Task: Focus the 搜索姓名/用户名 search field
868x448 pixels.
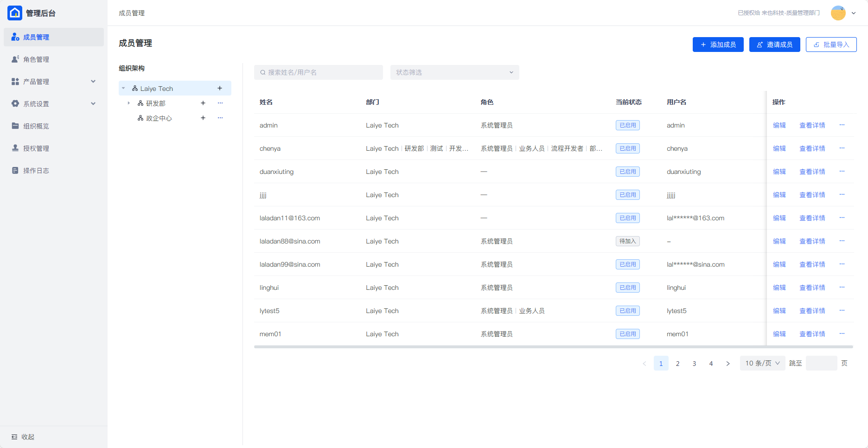Action: [319, 72]
